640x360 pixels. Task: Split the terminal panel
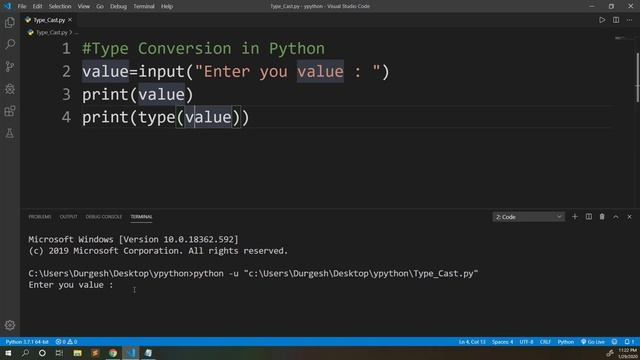tap(589, 217)
